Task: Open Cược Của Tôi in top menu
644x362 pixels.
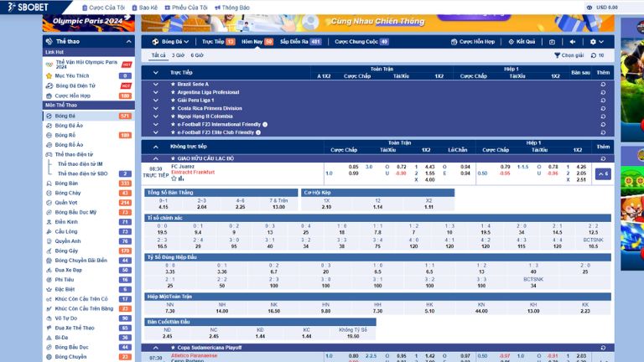Action: click(103, 8)
